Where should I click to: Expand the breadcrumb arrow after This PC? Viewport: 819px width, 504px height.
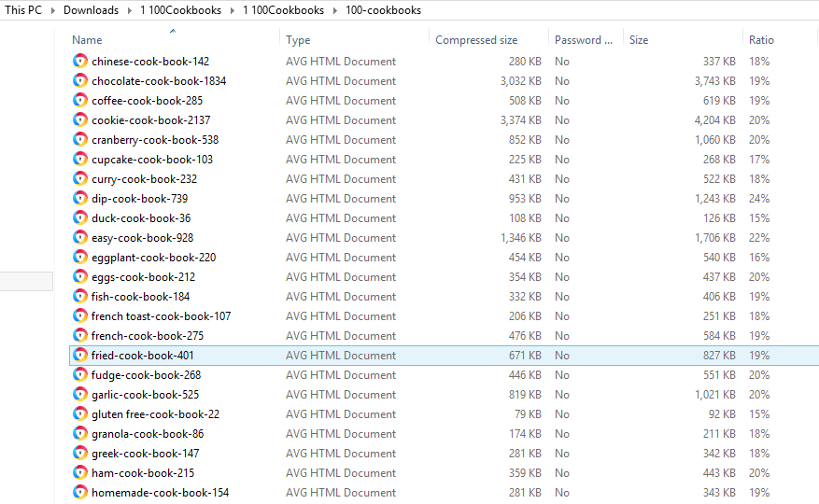52,10
